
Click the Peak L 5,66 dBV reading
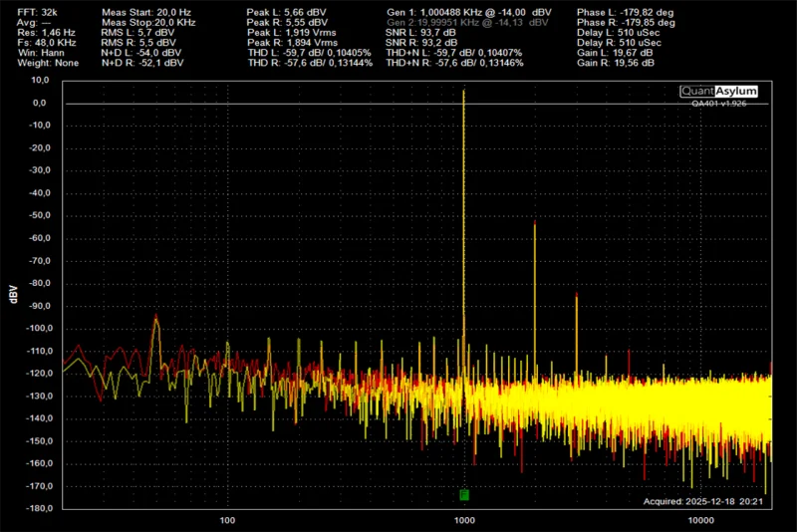click(x=287, y=10)
